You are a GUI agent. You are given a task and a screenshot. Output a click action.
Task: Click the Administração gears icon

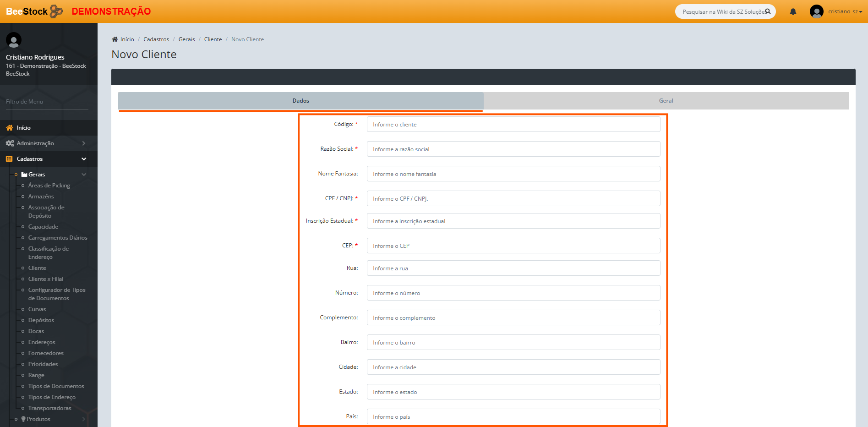(x=10, y=143)
